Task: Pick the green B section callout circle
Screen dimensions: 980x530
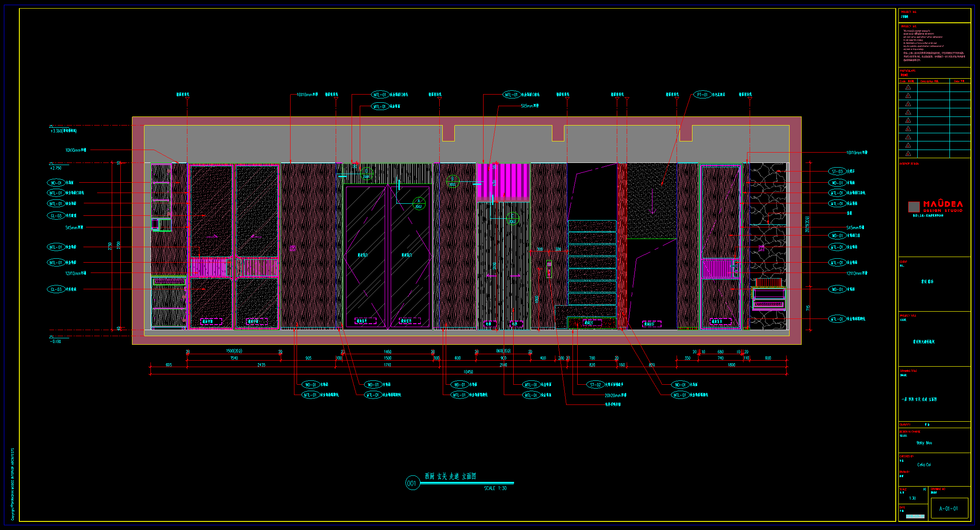Action: point(453,181)
